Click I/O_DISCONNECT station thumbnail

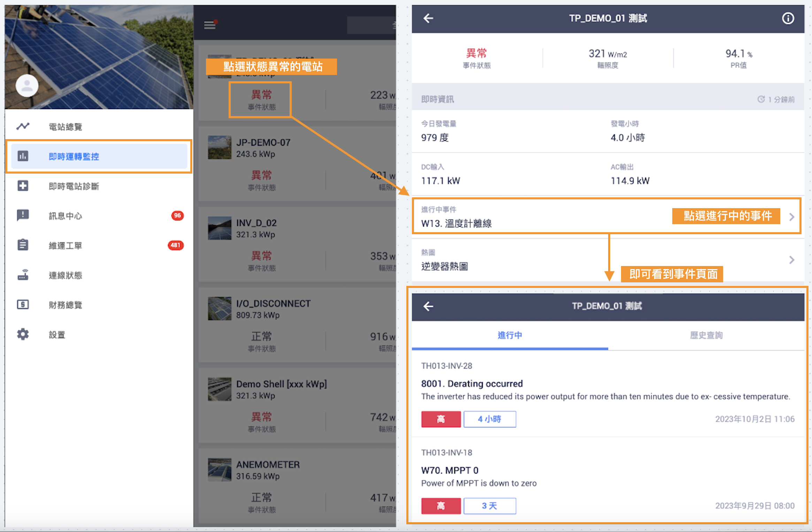pos(220,309)
